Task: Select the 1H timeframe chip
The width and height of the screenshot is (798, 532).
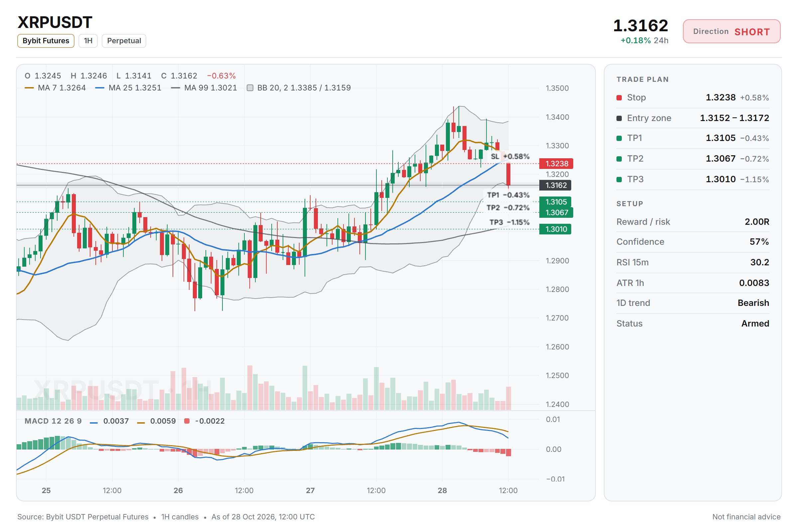Action: tap(88, 41)
